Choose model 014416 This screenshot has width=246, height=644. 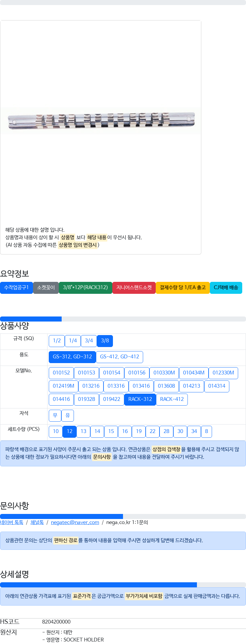tap(61, 399)
